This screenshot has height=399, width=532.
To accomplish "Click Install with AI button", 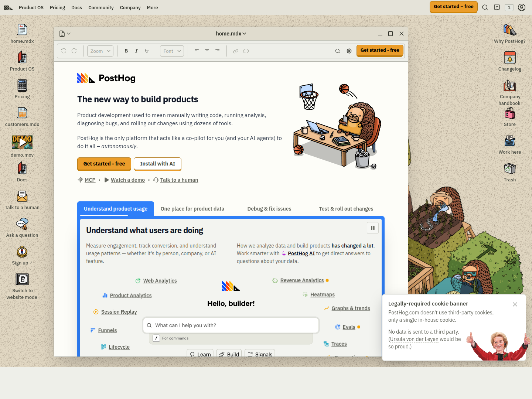I will pos(158,164).
